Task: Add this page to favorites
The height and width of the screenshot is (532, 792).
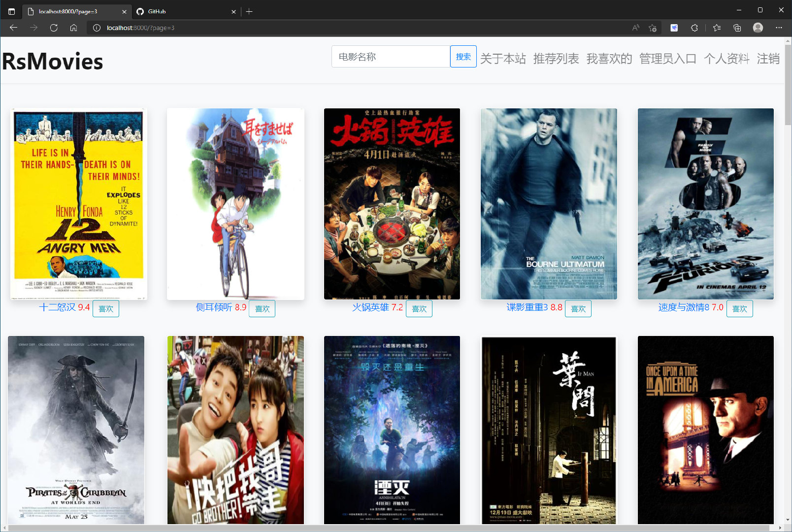Action: (x=653, y=28)
